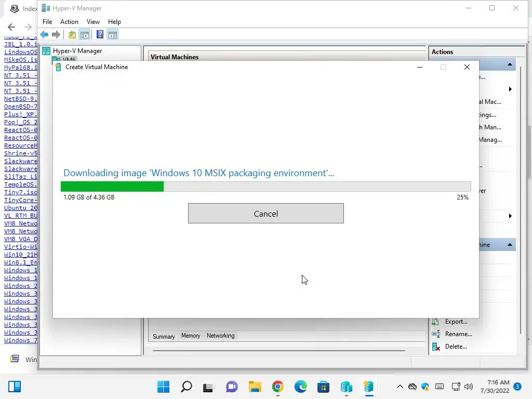Cancel the Windows 10 MSIX image download

click(265, 214)
